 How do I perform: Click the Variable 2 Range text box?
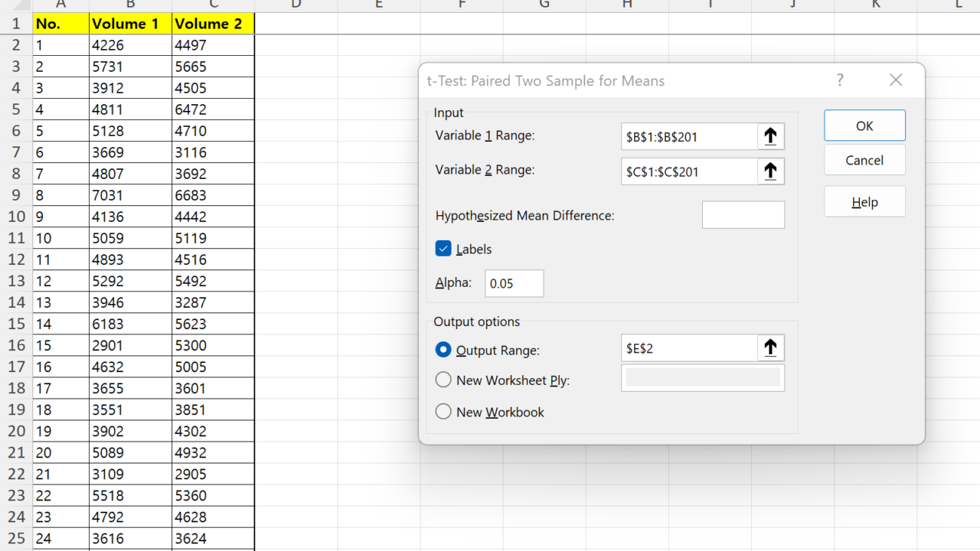click(x=689, y=172)
